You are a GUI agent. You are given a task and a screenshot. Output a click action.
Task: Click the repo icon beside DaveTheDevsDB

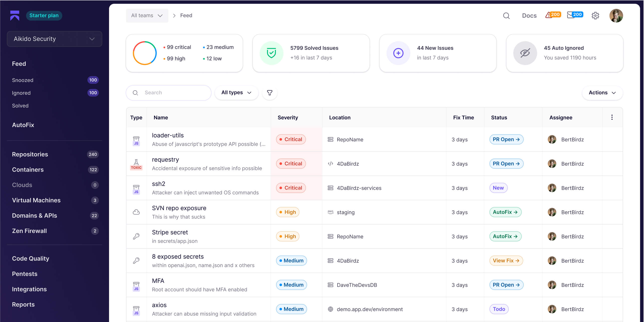coord(331,285)
